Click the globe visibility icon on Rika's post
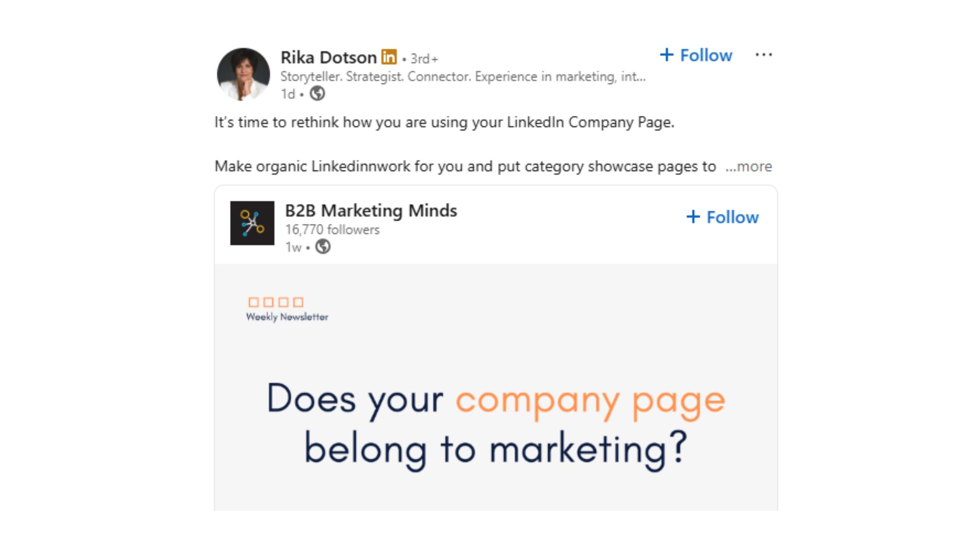 tap(318, 94)
